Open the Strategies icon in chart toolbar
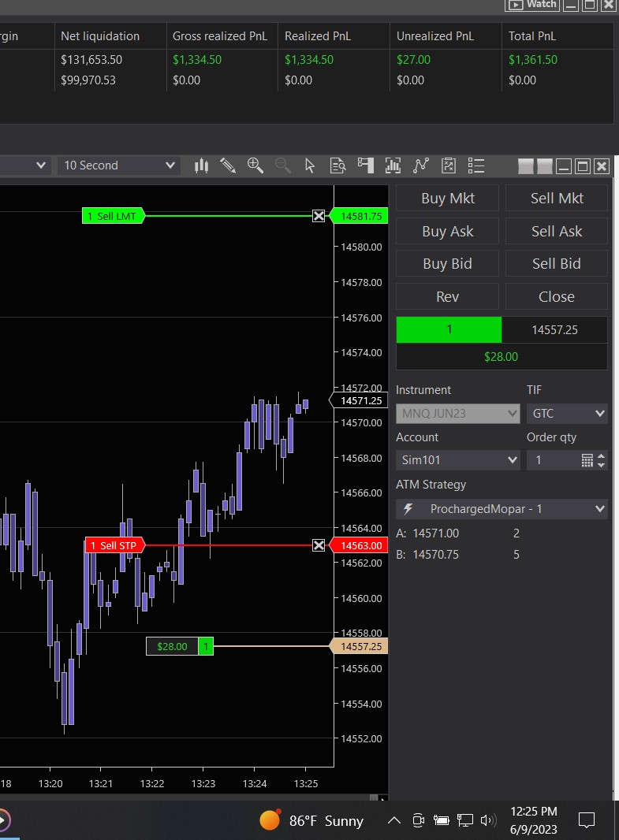Viewport: 619px width, 840px height. [x=449, y=165]
